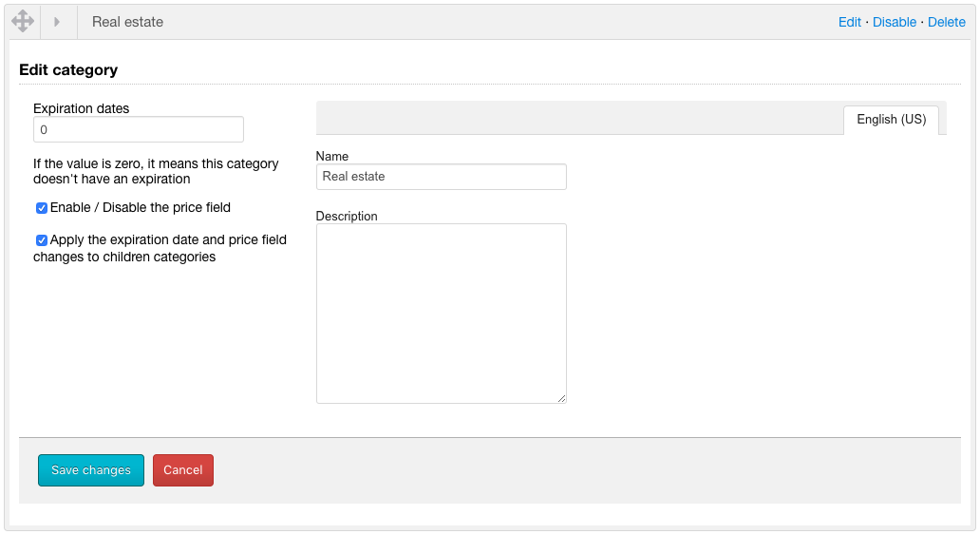Viewport: 980px width, 534px height.
Task: Click the zero-value expiration hint text
Action: pos(157,171)
